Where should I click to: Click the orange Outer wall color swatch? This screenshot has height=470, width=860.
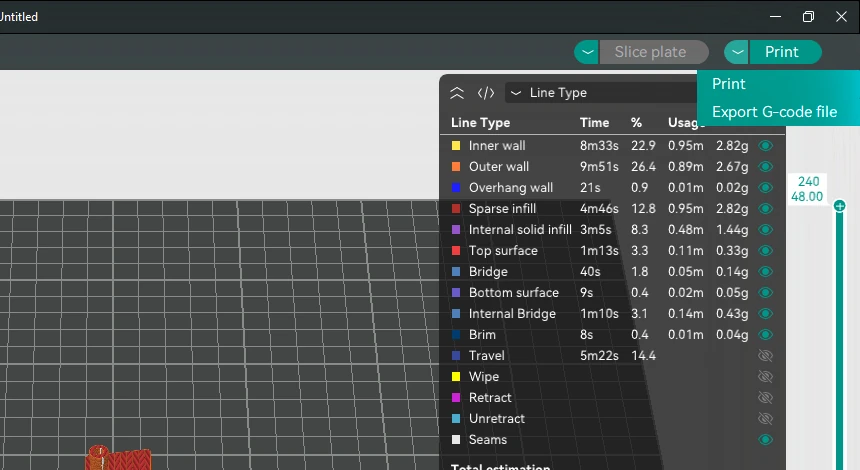coord(456,166)
